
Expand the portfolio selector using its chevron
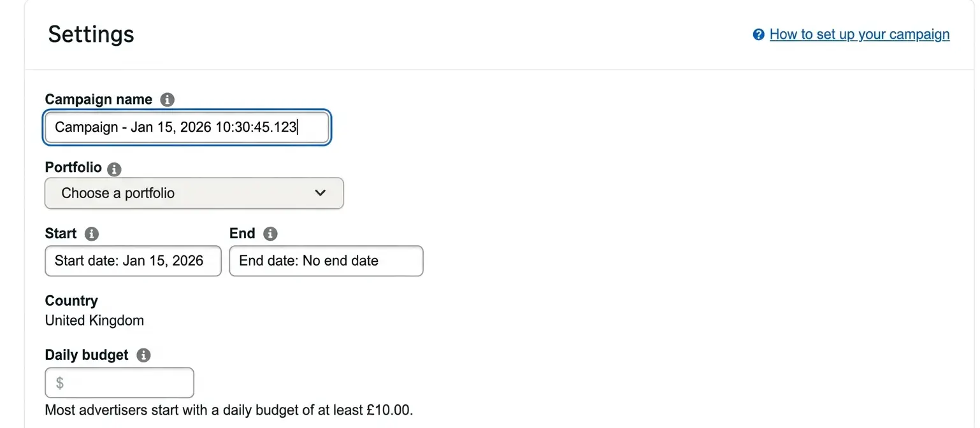coord(321,193)
